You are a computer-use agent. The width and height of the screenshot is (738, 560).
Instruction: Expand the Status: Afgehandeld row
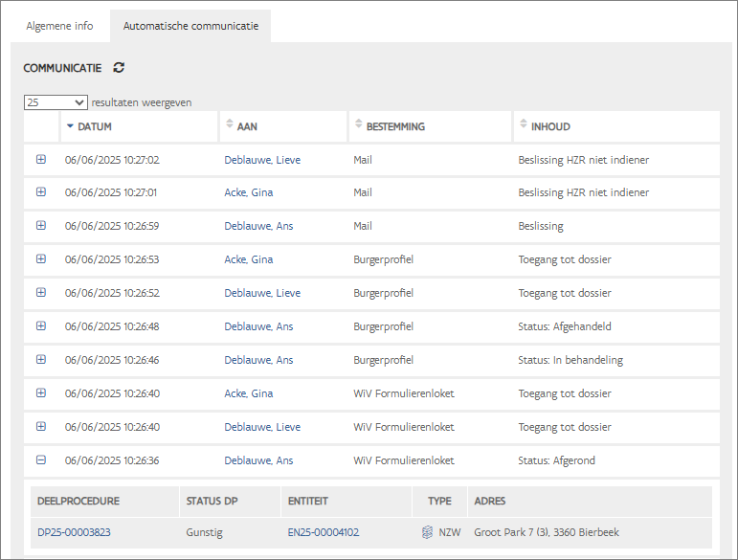(40, 326)
